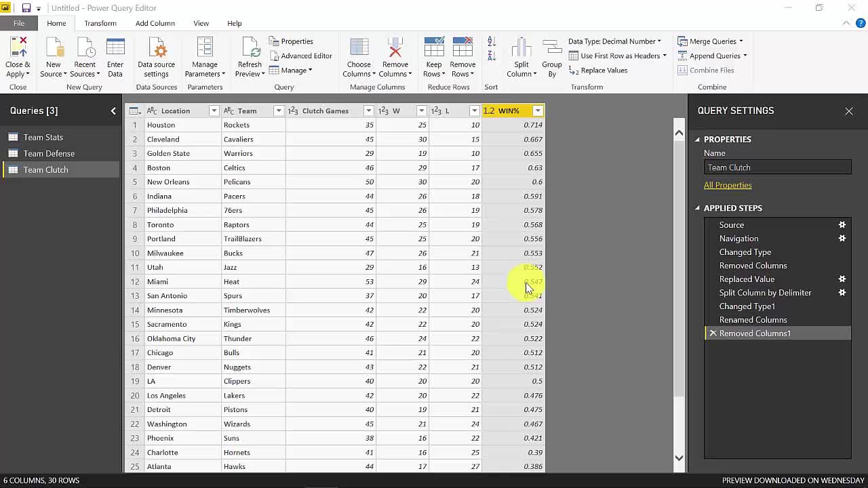Switch to the Transform tab

[100, 23]
